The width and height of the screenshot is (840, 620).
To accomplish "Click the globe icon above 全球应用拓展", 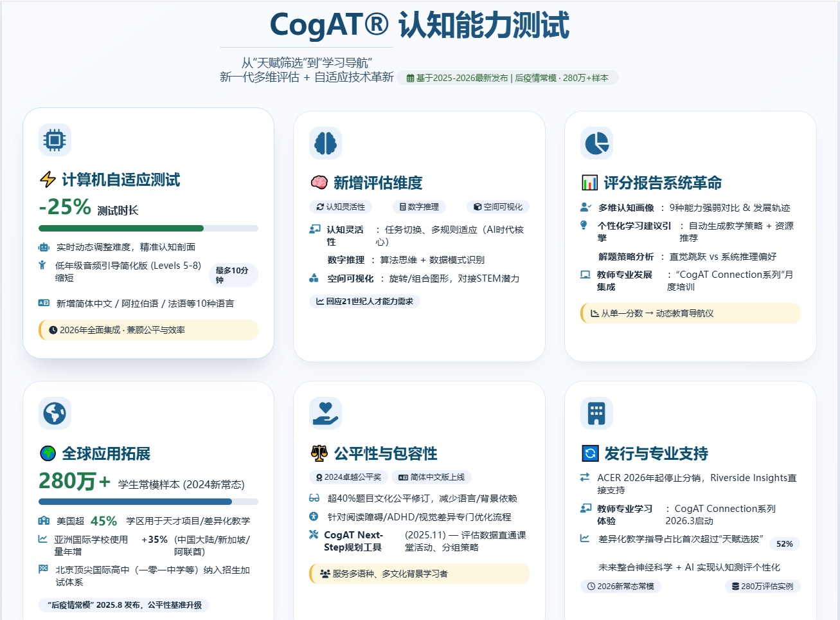I will tap(55, 413).
